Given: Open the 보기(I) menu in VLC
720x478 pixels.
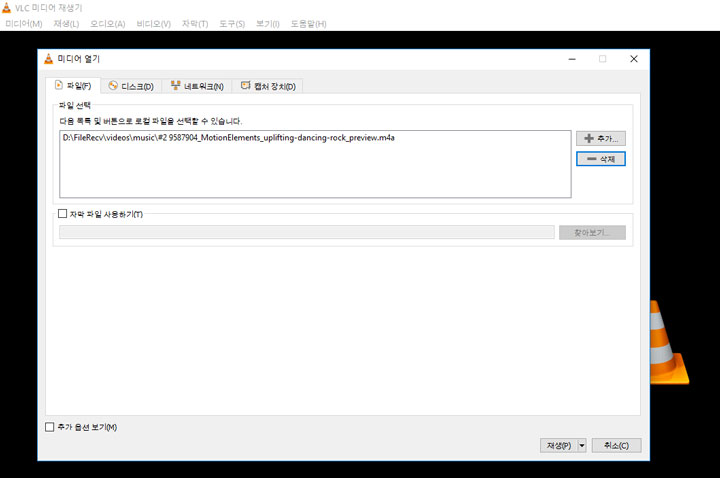Looking at the screenshot, I should tap(268, 24).
